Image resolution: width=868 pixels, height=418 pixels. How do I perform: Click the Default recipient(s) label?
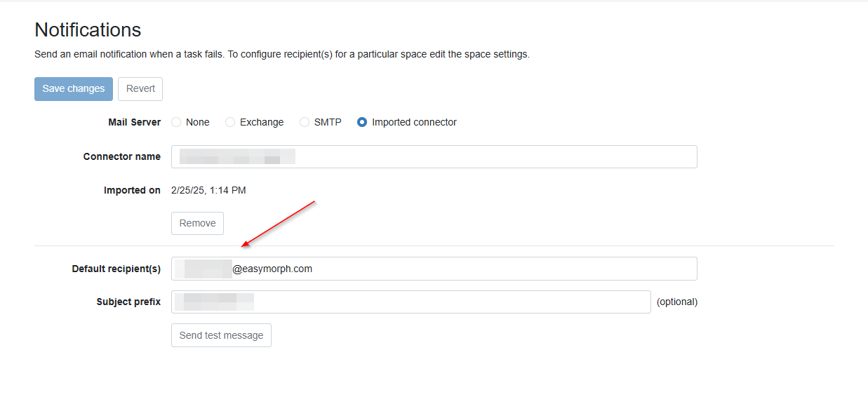pyautogui.click(x=116, y=269)
